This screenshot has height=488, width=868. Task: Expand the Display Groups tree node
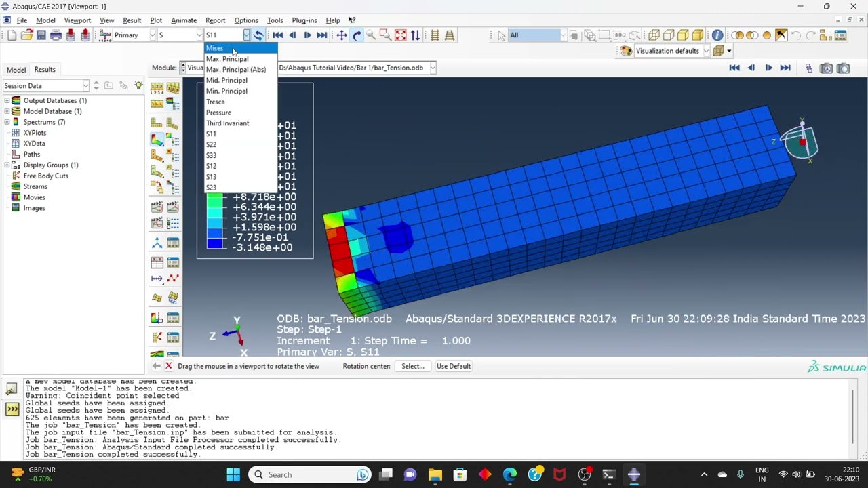coord(7,165)
